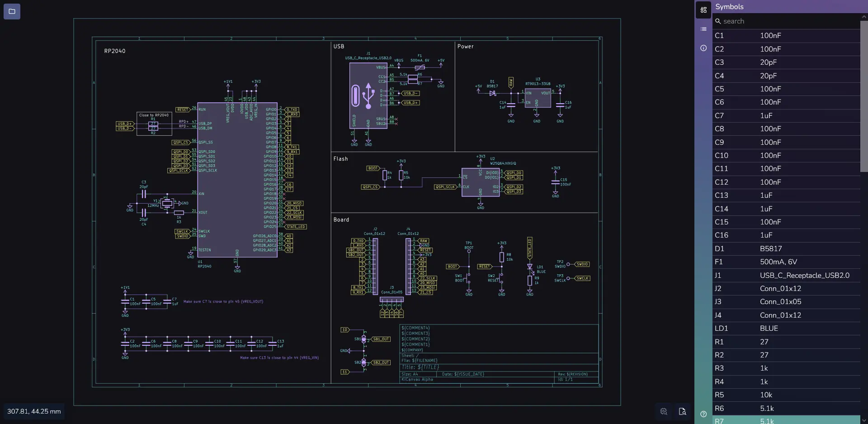
Task: Select row R5 10k in Symbols list
Action: pyautogui.click(x=786, y=395)
